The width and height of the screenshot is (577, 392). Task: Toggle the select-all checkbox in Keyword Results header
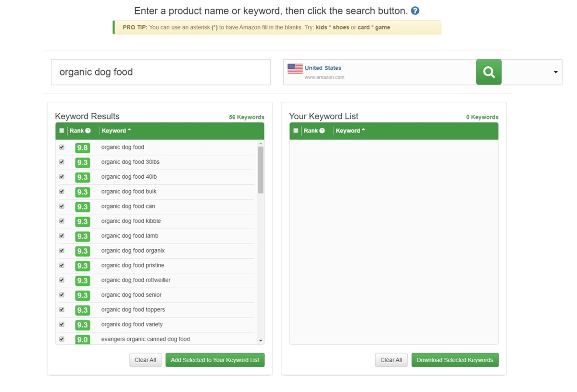pos(62,131)
